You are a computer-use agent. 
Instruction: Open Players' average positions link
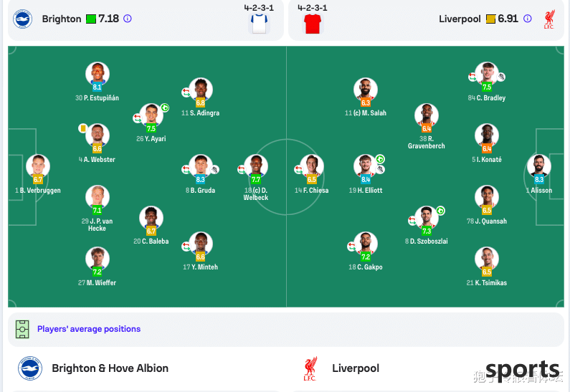[x=89, y=329]
